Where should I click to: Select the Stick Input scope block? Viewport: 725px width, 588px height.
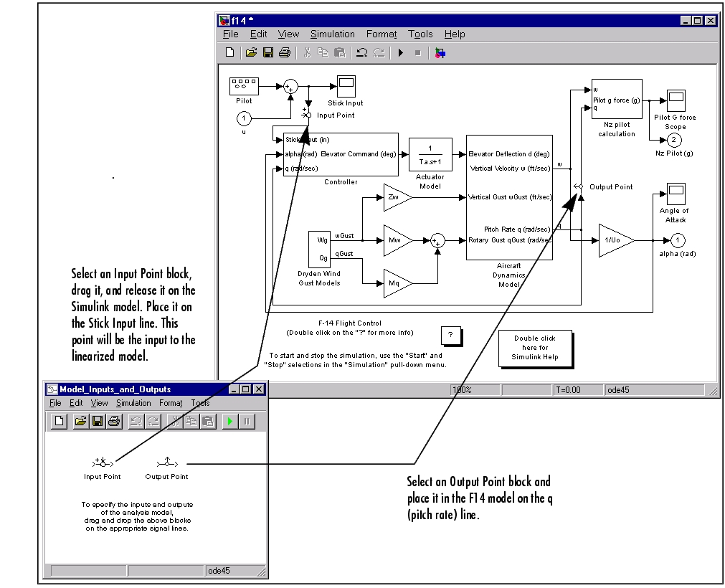pyautogui.click(x=346, y=87)
